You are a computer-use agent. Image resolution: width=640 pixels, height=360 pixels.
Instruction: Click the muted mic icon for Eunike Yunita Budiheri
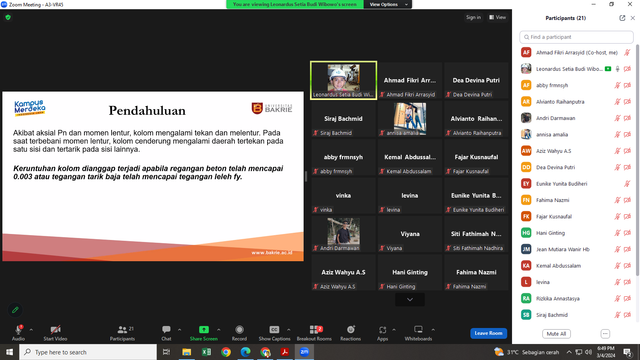tap(627, 184)
